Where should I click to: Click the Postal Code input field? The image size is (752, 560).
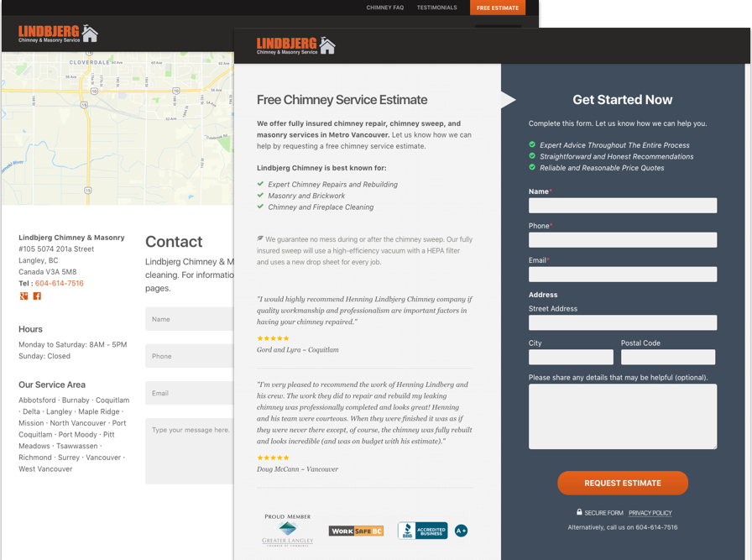coord(668,357)
